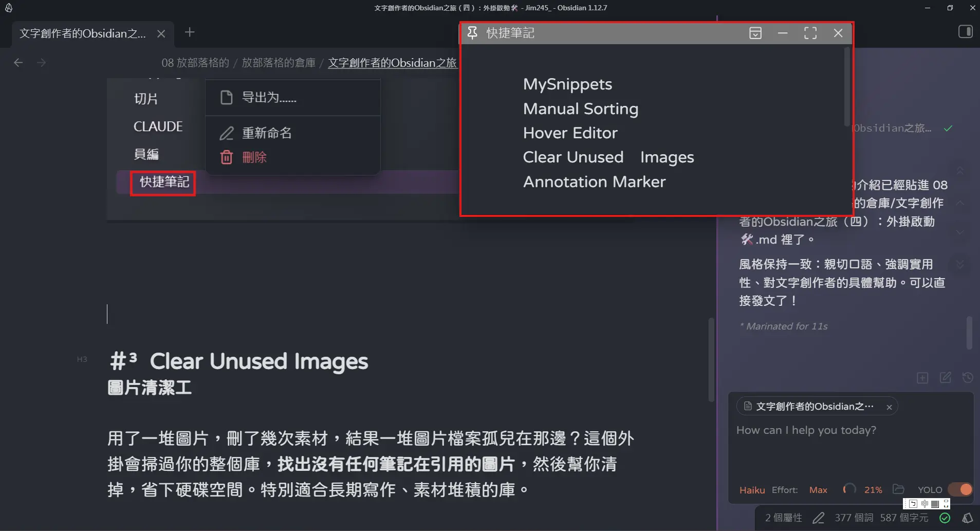Viewport: 980px width, 531px height.
Task: Click the MySnippets line in the popover
Action: pyautogui.click(x=567, y=84)
